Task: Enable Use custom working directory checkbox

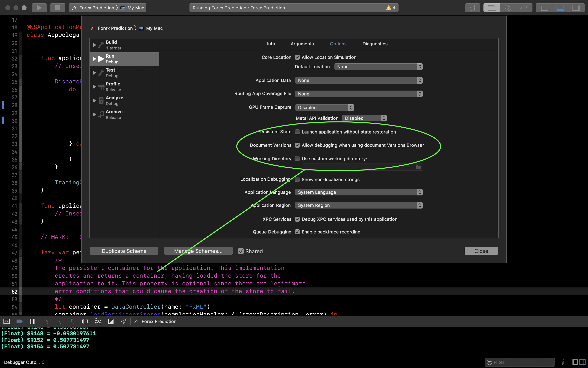Action: 297,159
